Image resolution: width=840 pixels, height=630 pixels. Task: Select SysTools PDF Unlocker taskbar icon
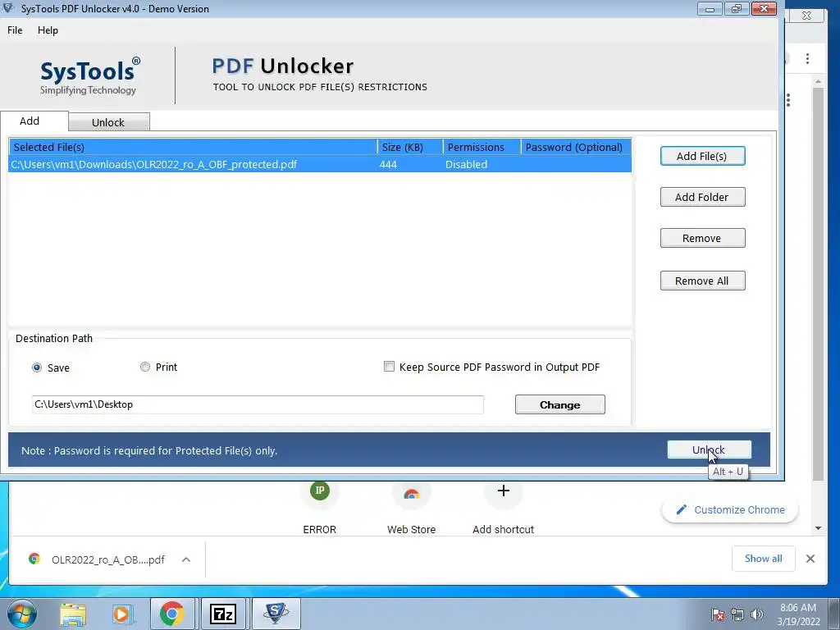click(276, 614)
